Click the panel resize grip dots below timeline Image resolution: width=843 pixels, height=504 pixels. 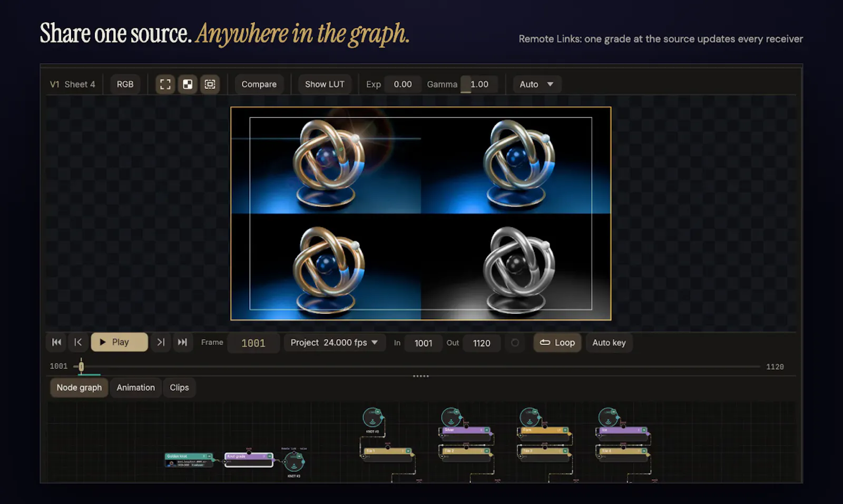[x=421, y=376]
